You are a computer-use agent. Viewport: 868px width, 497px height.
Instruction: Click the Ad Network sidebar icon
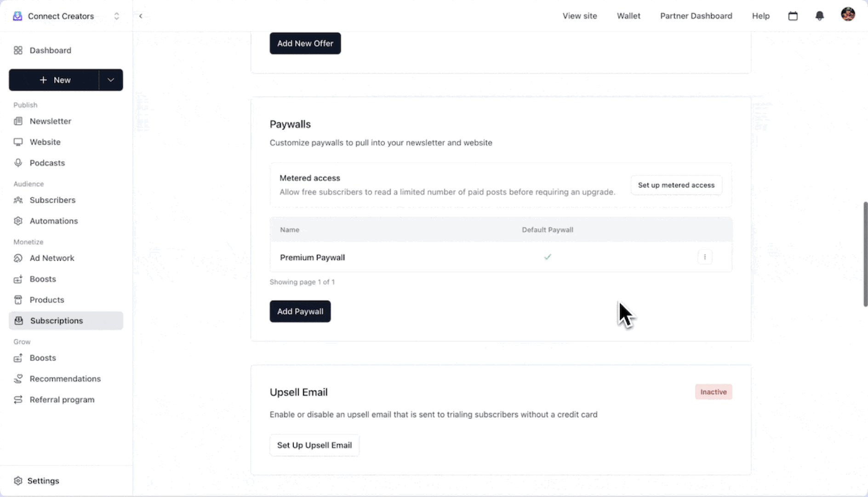point(18,258)
